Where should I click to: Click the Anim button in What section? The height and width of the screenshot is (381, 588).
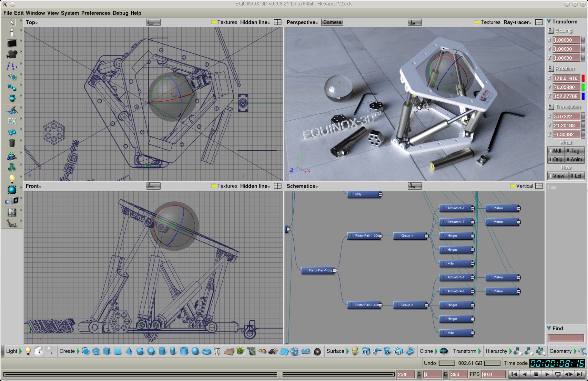[x=575, y=159]
